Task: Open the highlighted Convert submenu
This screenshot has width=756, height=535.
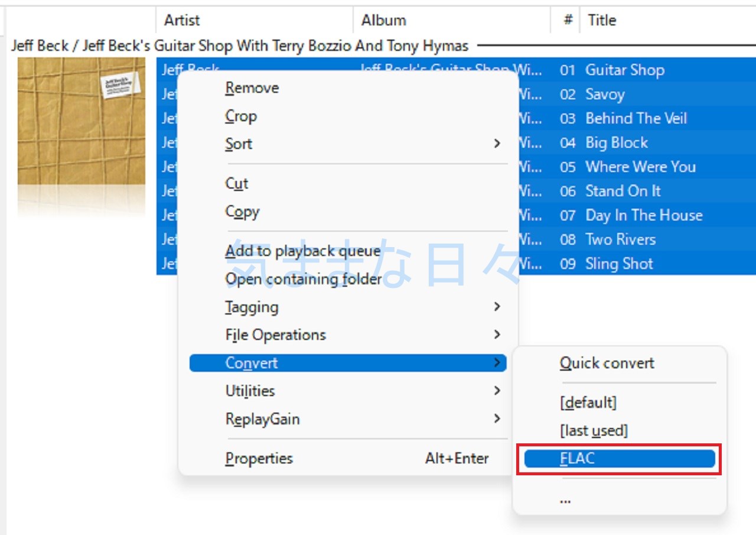Action: pyautogui.click(x=348, y=363)
